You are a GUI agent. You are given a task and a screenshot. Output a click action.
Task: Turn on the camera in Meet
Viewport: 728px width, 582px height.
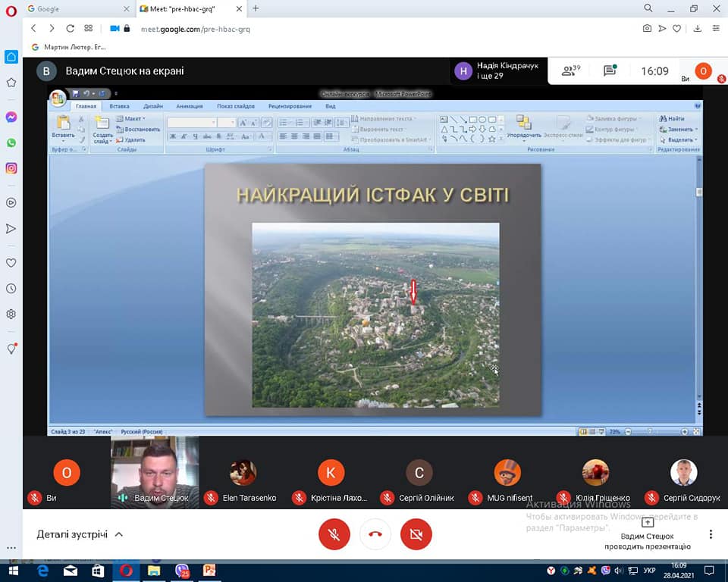point(416,534)
